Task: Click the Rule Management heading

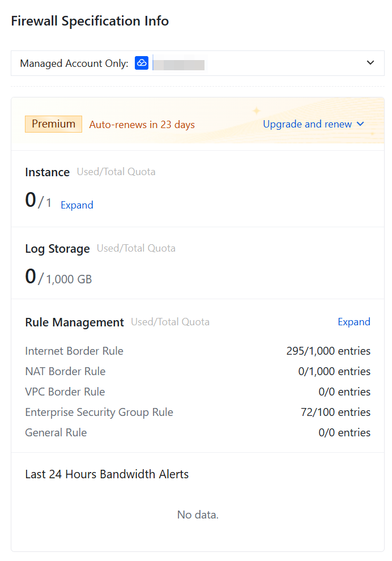Action: point(74,322)
